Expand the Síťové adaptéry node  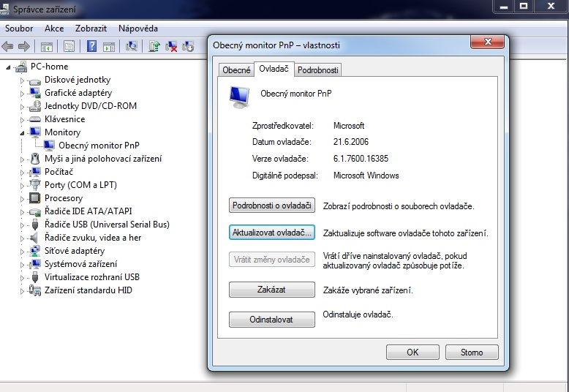pos(22,251)
